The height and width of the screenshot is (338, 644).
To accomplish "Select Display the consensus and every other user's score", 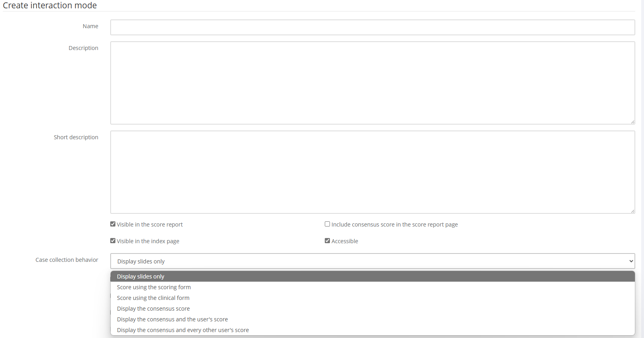I will tap(183, 330).
